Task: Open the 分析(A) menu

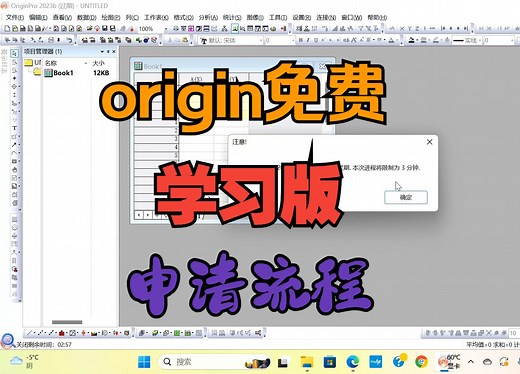Action: pyautogui.click(x=208, y=17)
